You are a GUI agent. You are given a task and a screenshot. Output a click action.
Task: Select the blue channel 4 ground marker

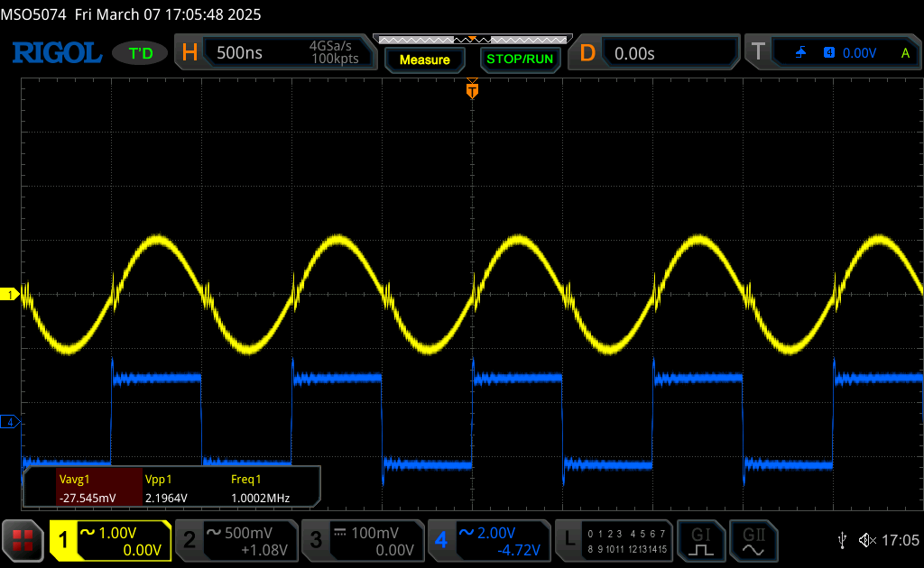[10, 422]
